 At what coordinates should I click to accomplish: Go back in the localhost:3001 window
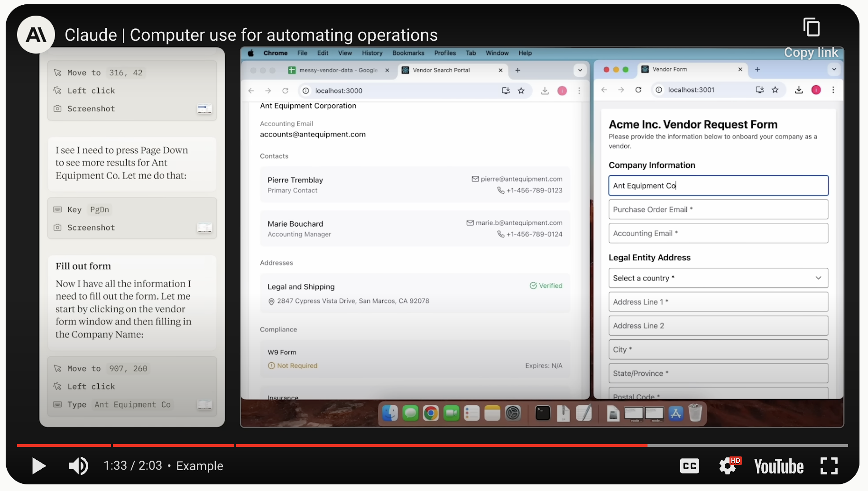[x=604, y=90]
